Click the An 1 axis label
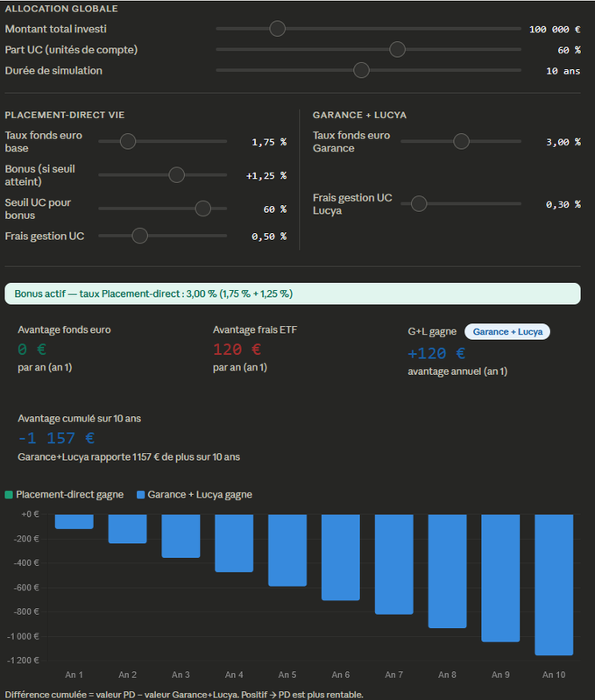Viewport: 595px width, 700px height. click(x=74, y=675)
